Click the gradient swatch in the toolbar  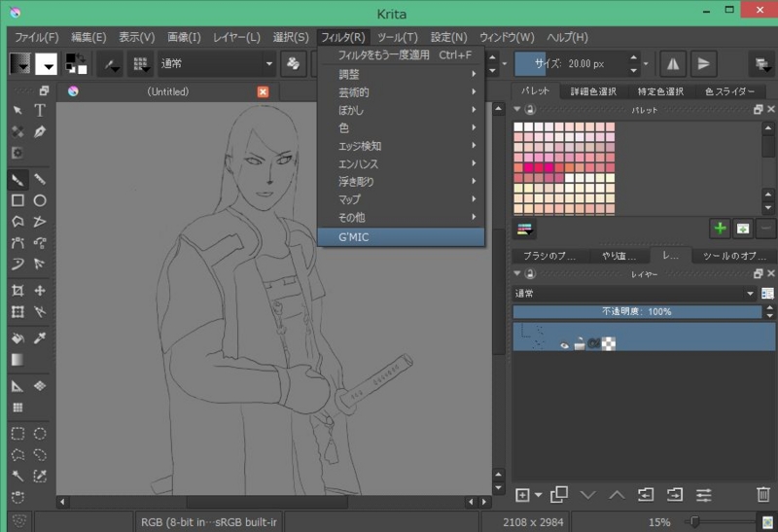20,63
